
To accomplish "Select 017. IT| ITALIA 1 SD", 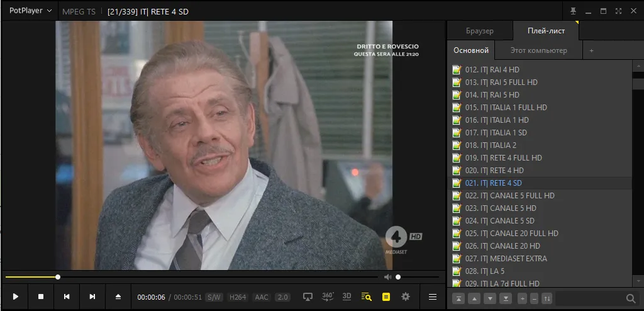I will click(x=540, y=133).
